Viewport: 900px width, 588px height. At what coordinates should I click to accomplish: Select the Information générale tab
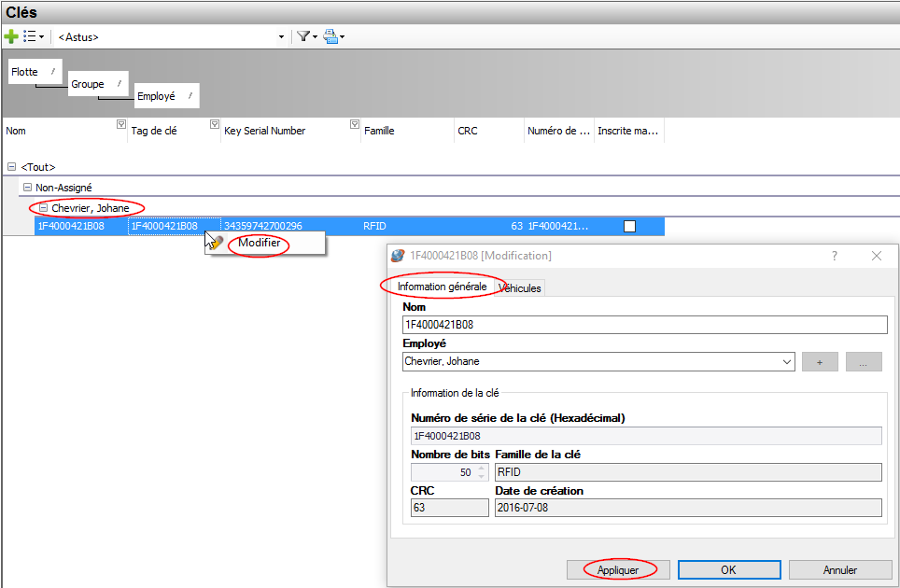tap(441, 287)
